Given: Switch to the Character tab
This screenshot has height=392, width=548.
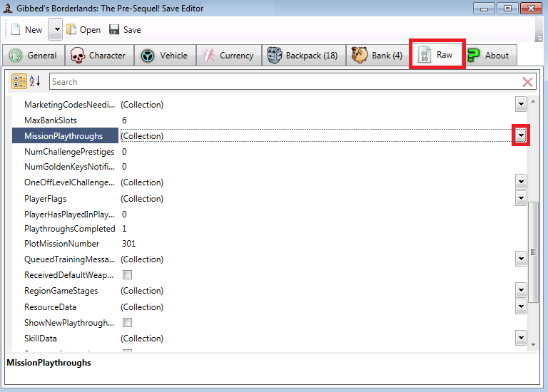Looking at the screenshot, I should 99,55.
